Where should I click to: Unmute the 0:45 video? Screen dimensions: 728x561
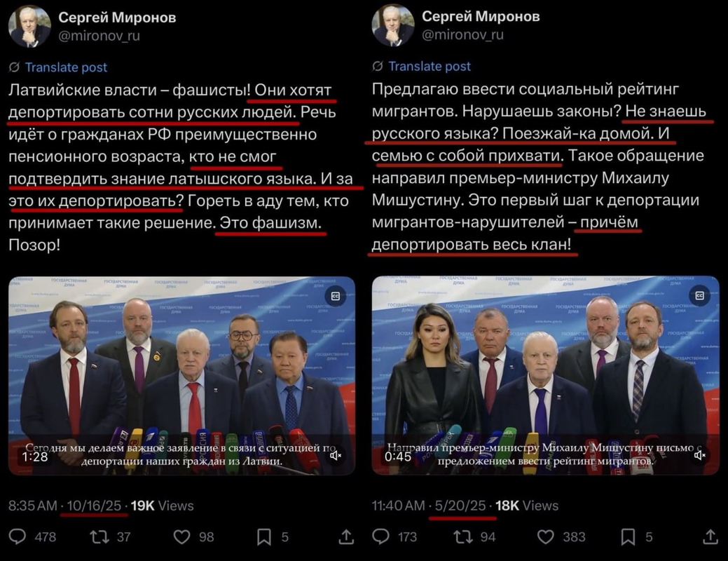(x=700, y=456)
